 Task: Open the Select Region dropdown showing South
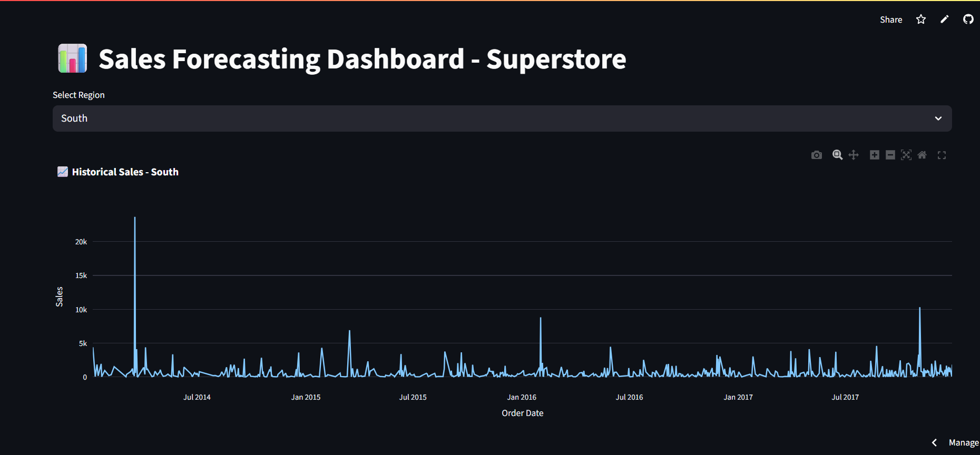(502, 118)
